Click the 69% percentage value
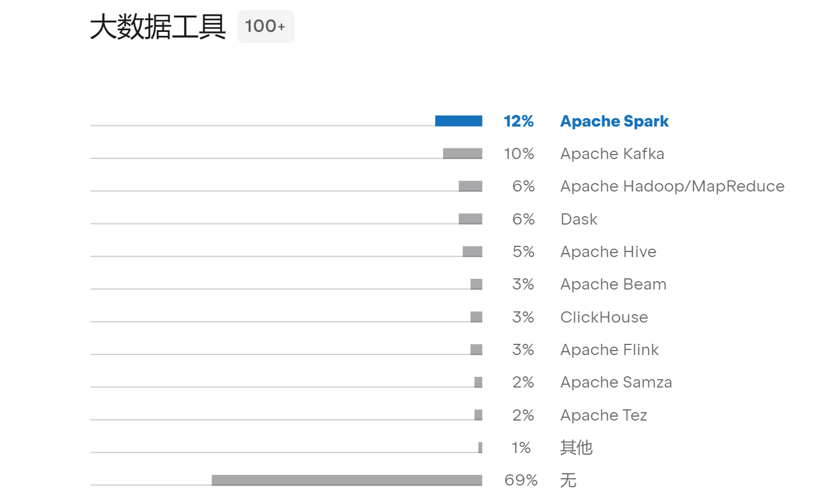This screenshot has width=819, height=504. [x=521, y=480]
